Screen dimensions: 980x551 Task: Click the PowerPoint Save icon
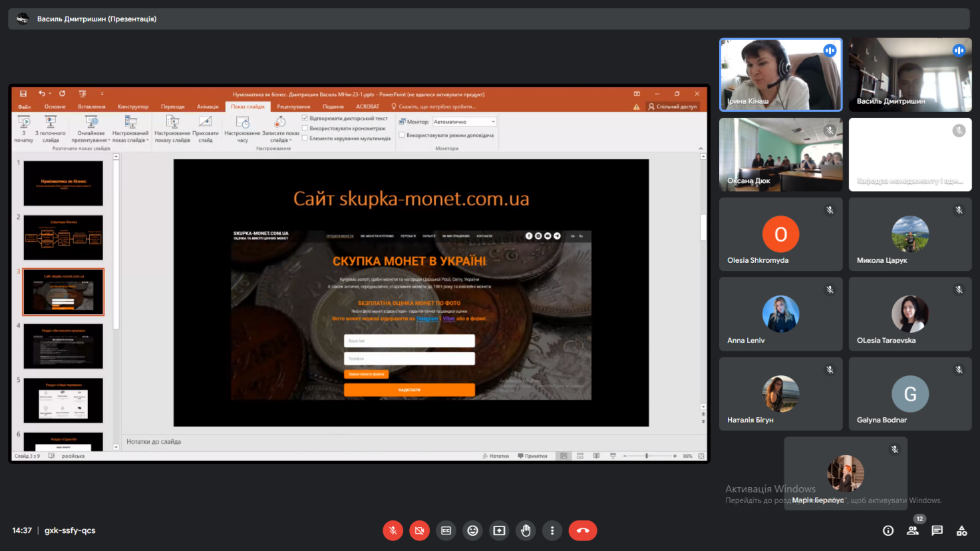tap(23, 94)
